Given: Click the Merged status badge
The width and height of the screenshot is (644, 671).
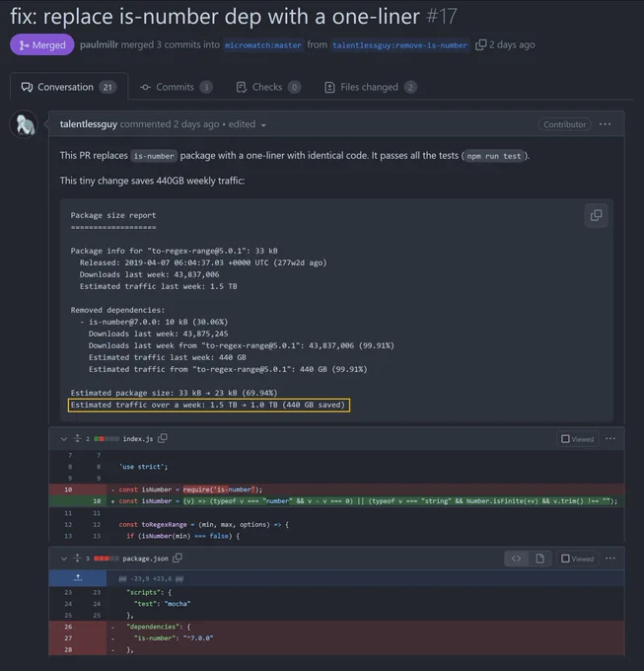Looking at the screenshot, I should (x=41, y=44).
